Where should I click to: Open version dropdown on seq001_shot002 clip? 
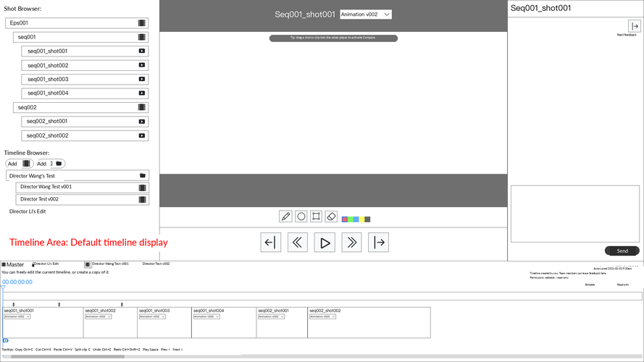99,317
